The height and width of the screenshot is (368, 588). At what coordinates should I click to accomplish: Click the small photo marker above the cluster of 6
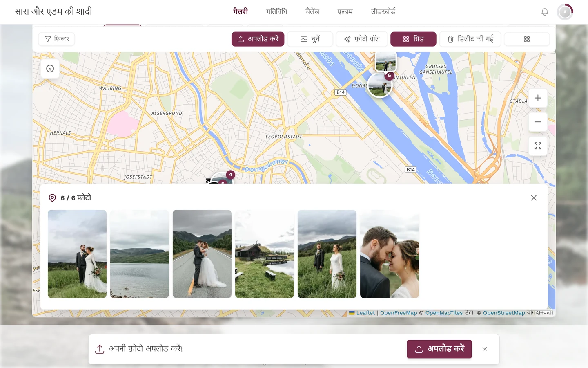coord(385,62)
